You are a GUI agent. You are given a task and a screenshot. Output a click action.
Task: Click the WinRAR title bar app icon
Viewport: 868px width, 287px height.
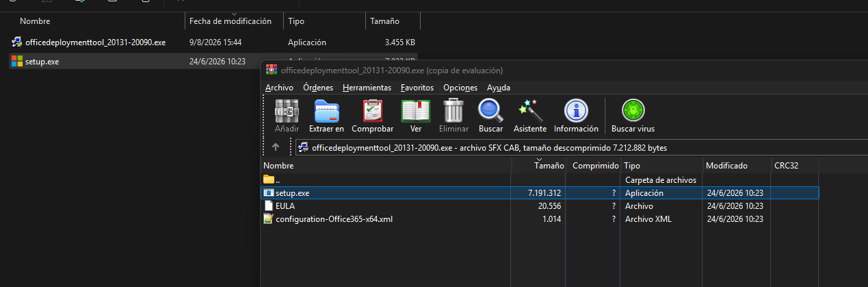pos(272,70)
